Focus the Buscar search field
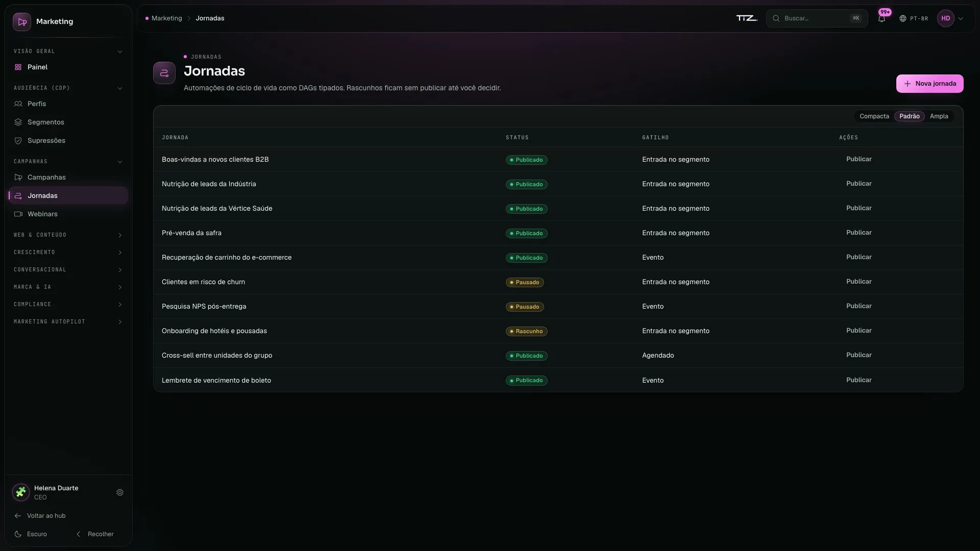Screen dimensions: 980x551 817,18
